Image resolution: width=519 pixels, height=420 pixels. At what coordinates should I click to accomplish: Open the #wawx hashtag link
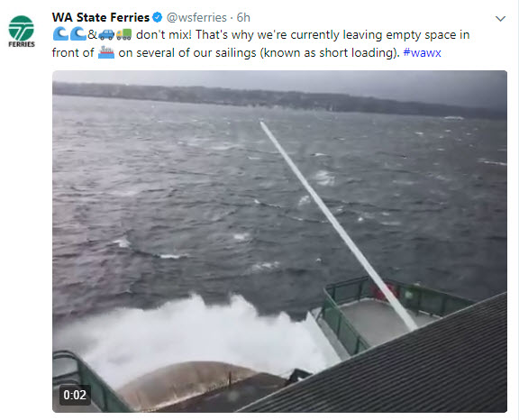422,52
